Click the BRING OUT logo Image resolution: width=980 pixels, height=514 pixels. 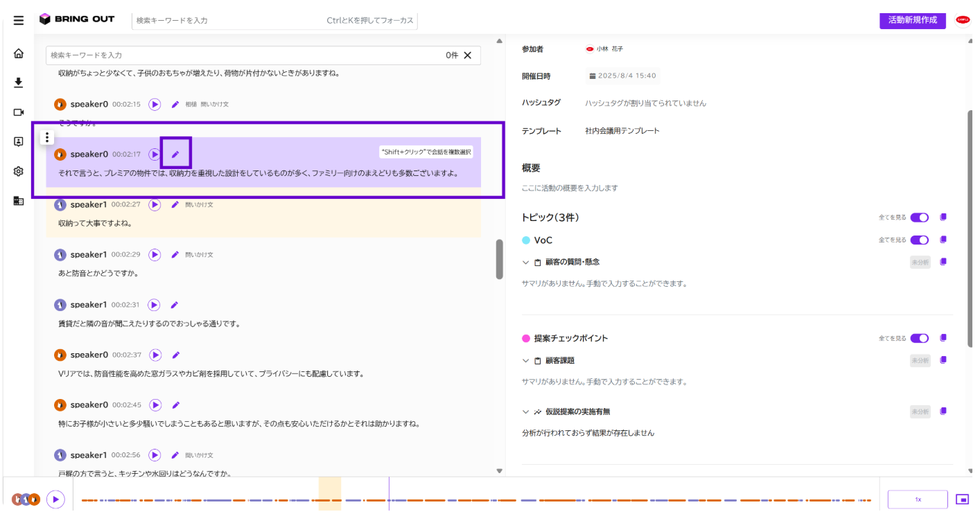pos(77,19)
